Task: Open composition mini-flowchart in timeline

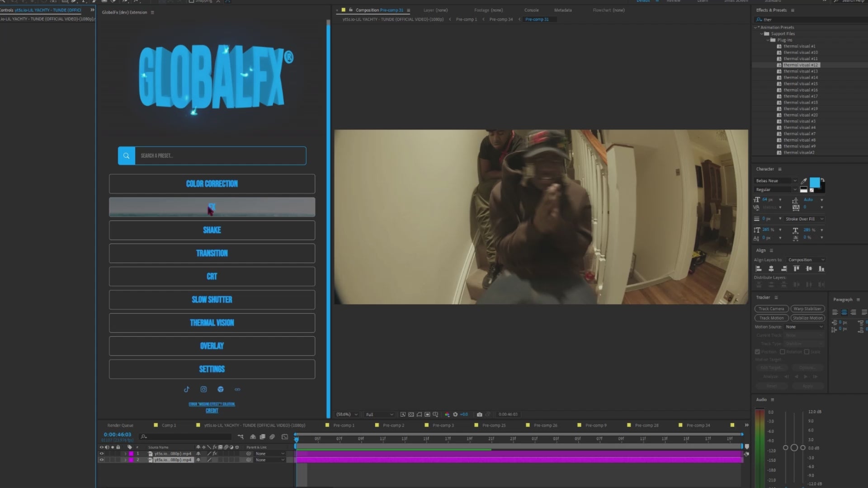Action: (241, 437)
